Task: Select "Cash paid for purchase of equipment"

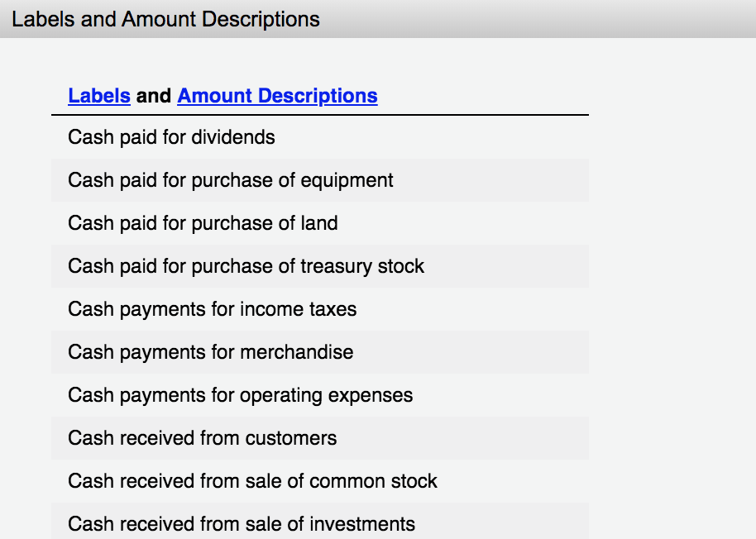Action: (x=230, y=180)
